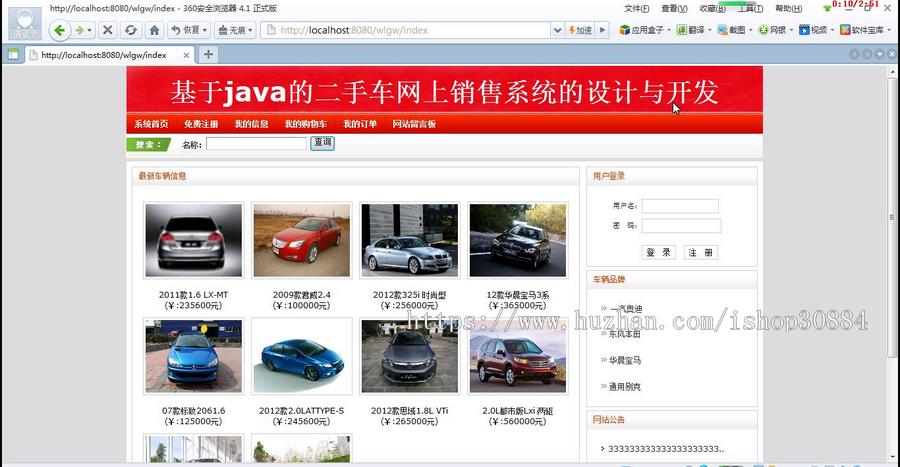
Task: Click the 查询 search button
Action: [323, 143]
